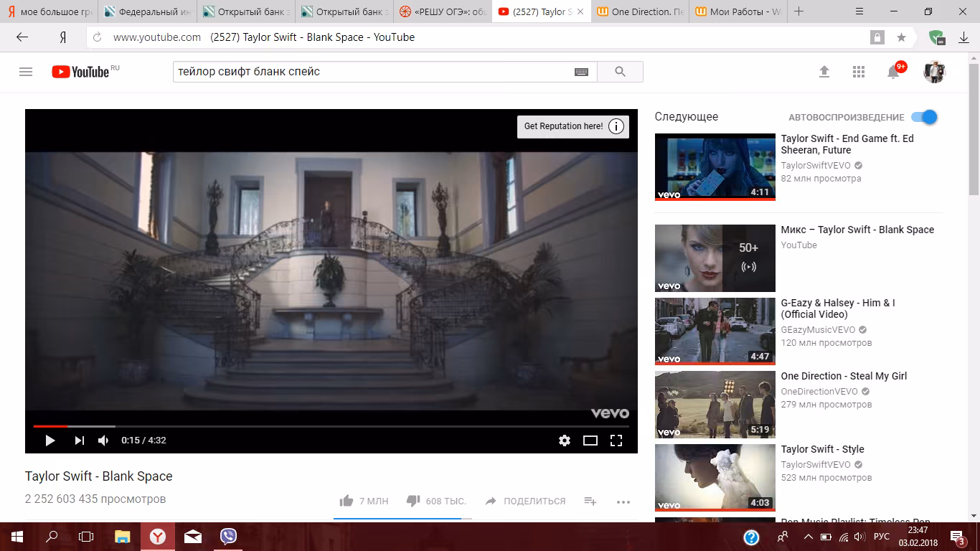
Task: Switch РУС keyboard language indicator
Action: click(x=882, y=537)
